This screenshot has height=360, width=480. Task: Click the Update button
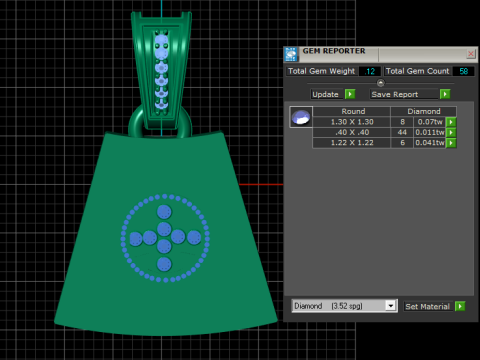click(x=327, y=94)
